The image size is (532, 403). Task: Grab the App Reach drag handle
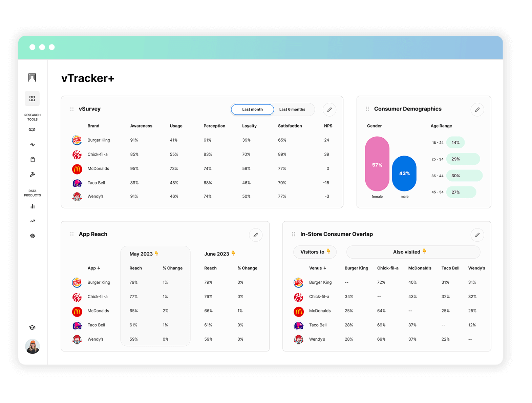72,234
